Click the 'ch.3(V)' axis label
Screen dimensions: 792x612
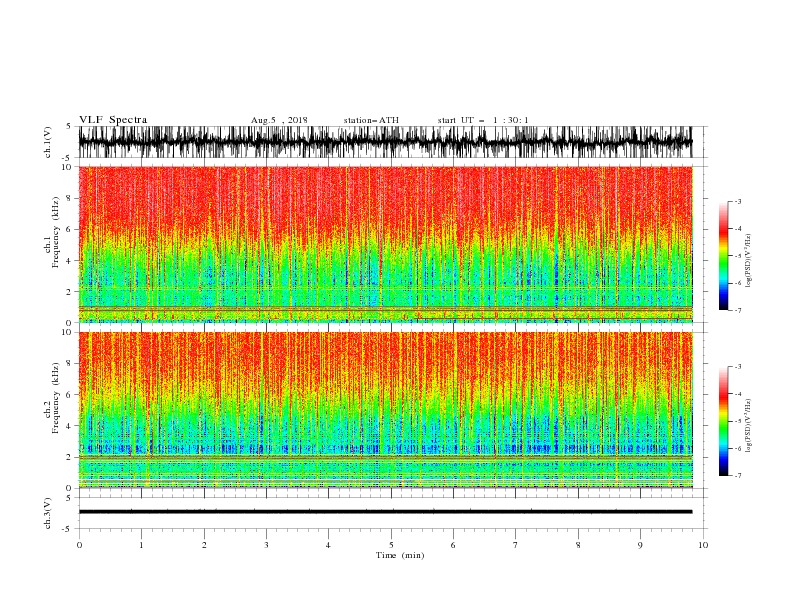pyautogui.click(x=48, y=514)
